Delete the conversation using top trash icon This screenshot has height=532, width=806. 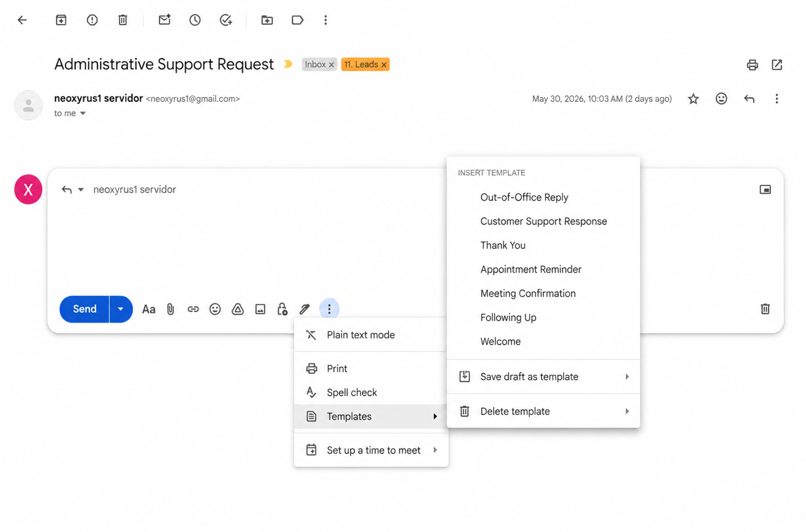tap(123, 20)
